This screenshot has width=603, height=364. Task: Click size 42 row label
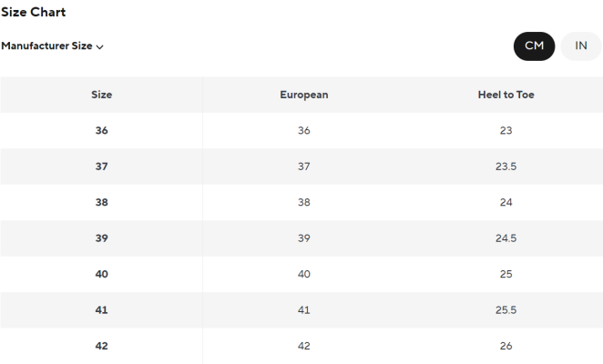[x=101, y=346]
